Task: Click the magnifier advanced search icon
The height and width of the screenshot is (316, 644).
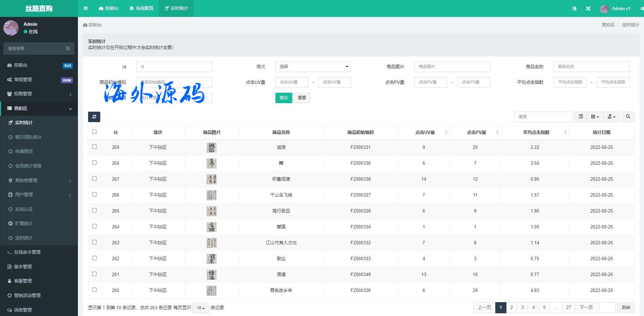Action: tap(628, 117)
